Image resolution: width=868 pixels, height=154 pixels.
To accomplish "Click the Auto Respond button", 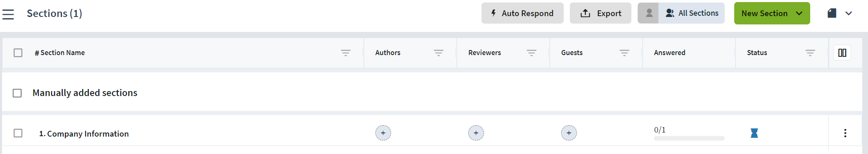I will pos(522,13).
